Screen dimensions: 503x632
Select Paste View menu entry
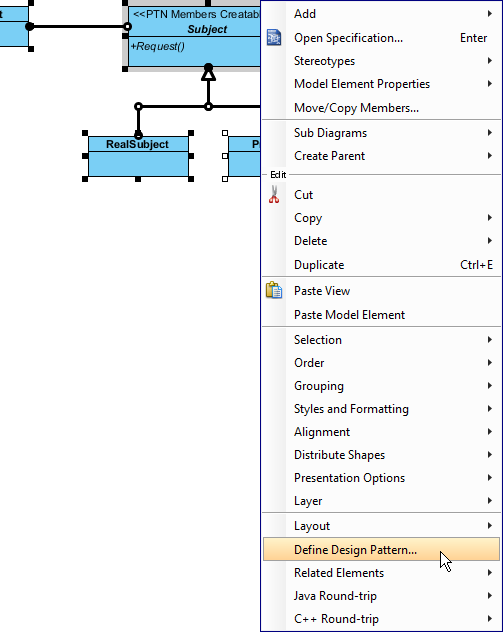point(381,291)
